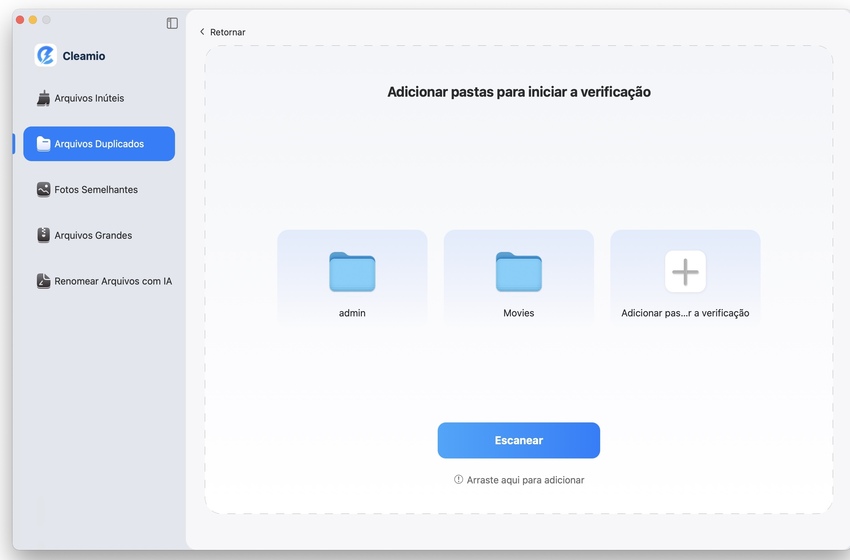Toggle the sidebar collapse icon

point(172,23)
